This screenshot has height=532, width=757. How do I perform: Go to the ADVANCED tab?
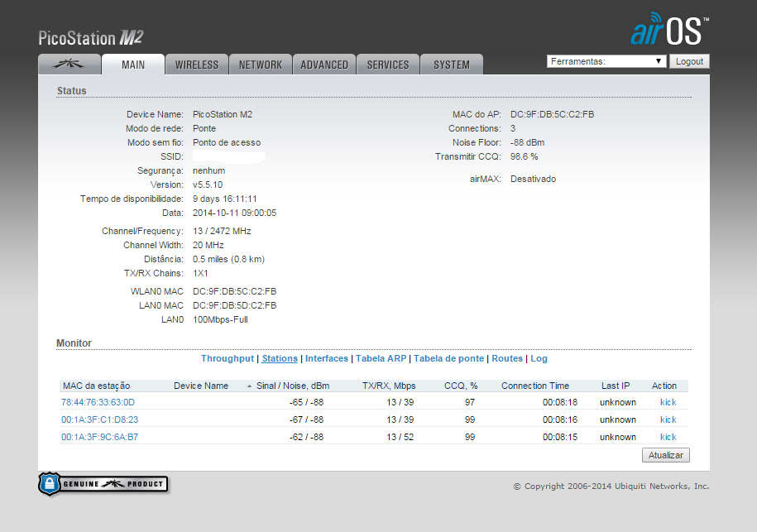(324, 65)
